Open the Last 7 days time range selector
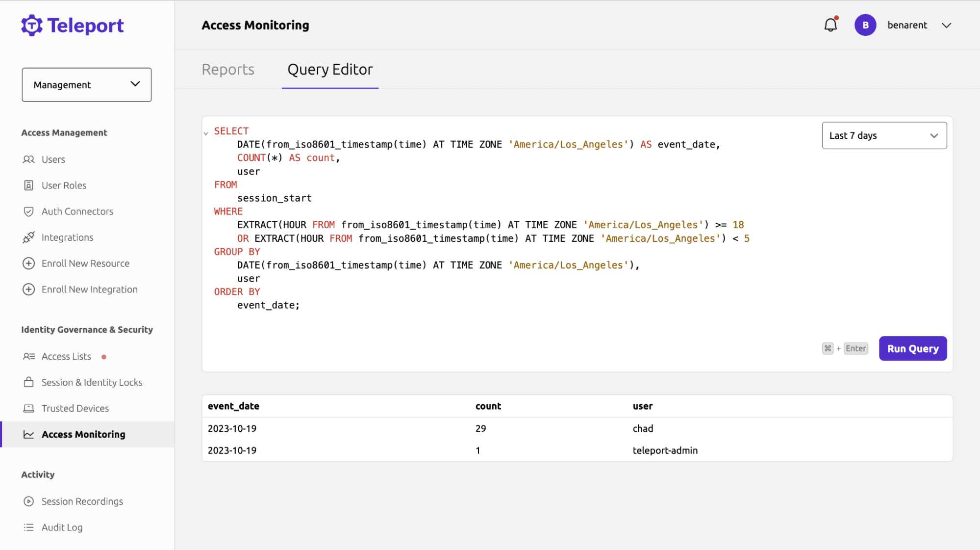Viewport: 980px width, 550px height. click(x=883, y=135)
